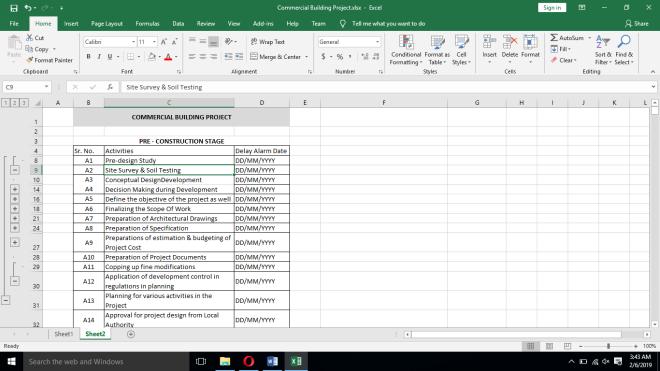This screenshot has height=371, width=660.
Task: Click AutoSum
Action: (x=567, y=38)
